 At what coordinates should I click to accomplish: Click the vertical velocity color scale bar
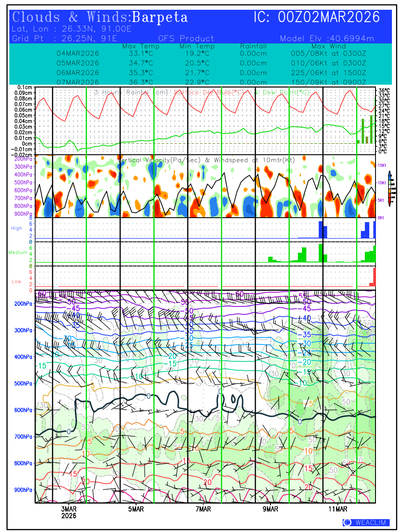pos(389,188)
